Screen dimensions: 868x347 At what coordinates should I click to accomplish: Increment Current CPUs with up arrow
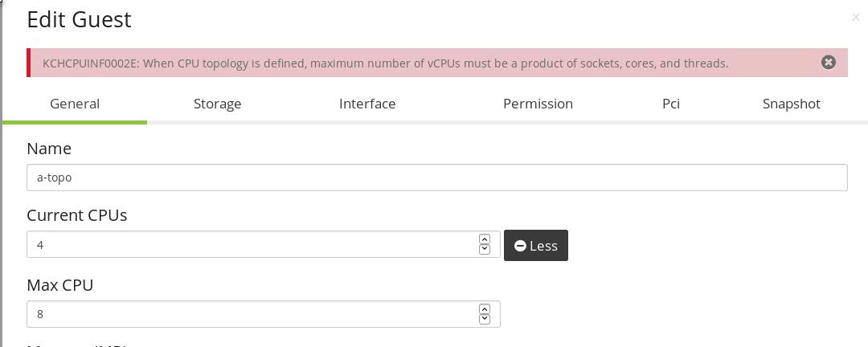point(484,239)
